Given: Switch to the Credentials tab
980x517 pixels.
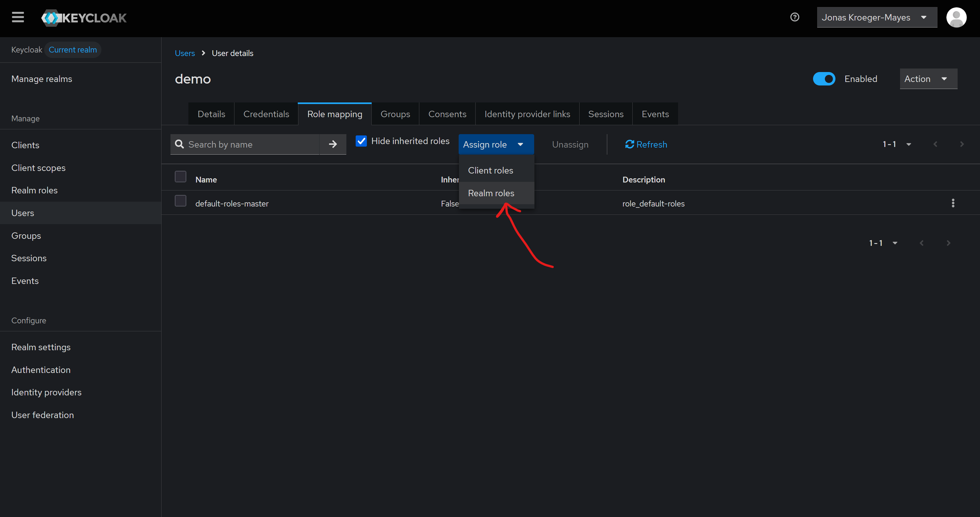Looking at the screenshot, I should pos(266,114).
